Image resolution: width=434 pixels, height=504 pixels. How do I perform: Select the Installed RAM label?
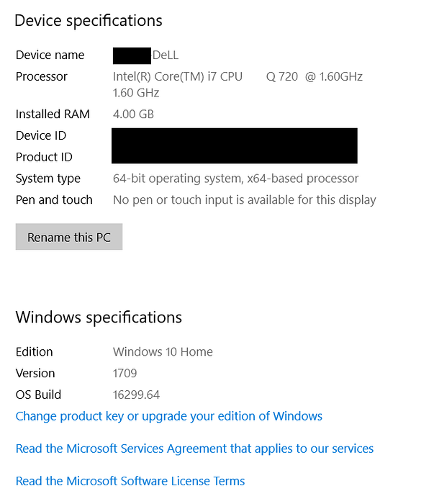(x=51, y=114)
